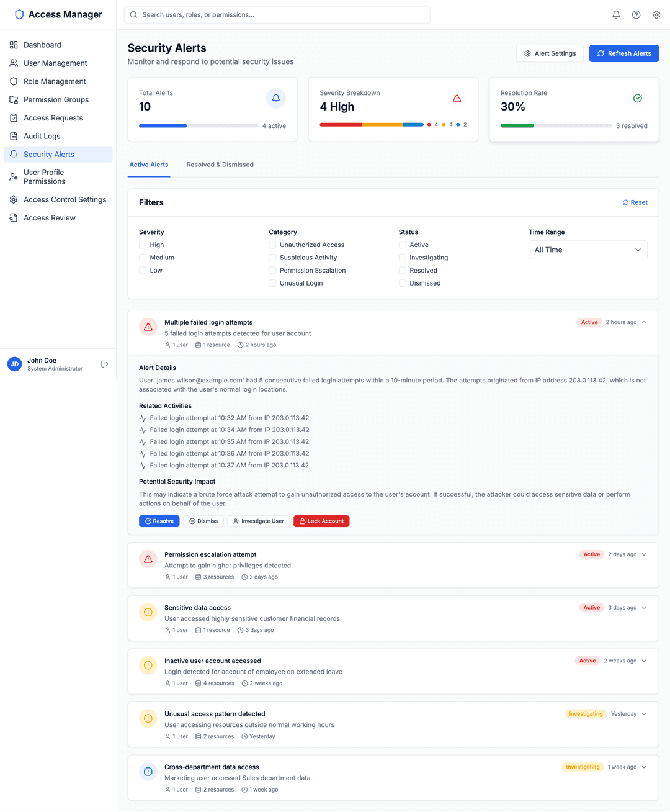Select the Audit Logs sidebar icon
Viewport: 670px width, 812px height.
(x=12, y=136)
